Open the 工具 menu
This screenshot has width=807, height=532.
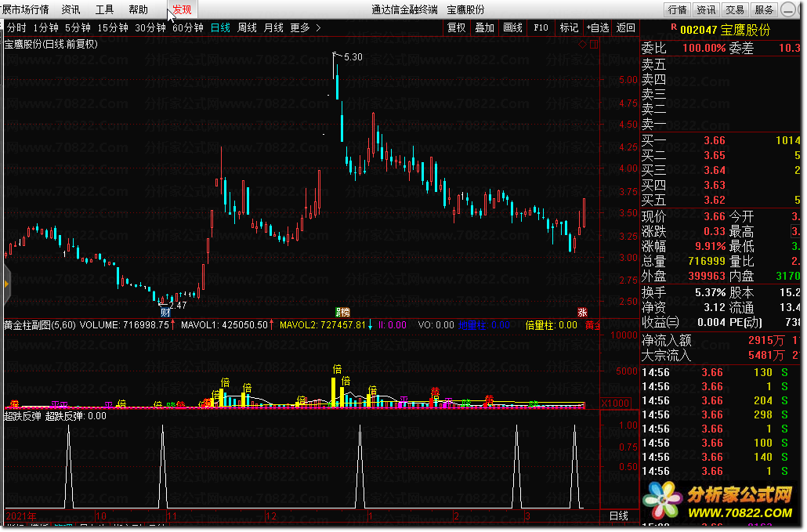pyautogui.click(x=104, y=9)
